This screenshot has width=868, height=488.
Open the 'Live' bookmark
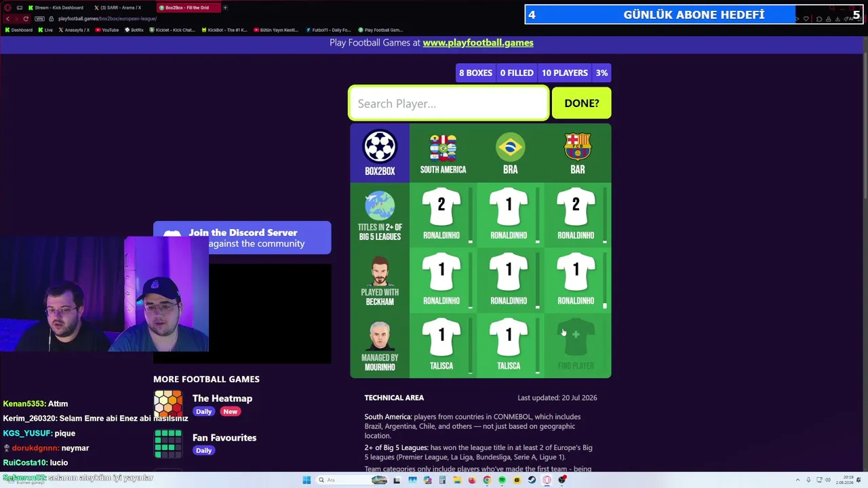(x=45, y=30)
